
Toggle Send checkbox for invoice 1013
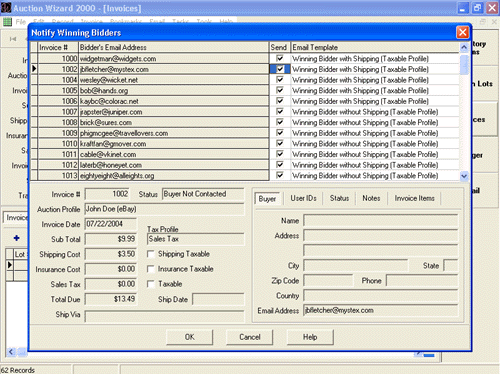point(280,175)
